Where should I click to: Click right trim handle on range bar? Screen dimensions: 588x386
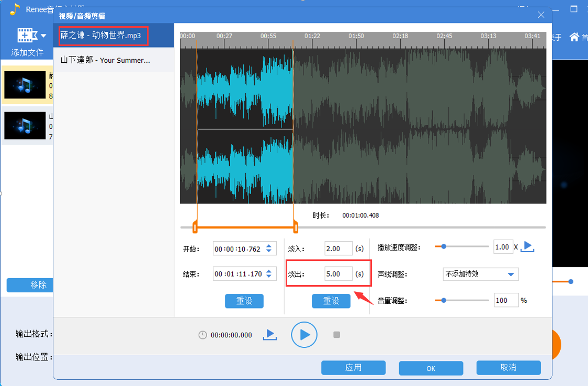296,228
